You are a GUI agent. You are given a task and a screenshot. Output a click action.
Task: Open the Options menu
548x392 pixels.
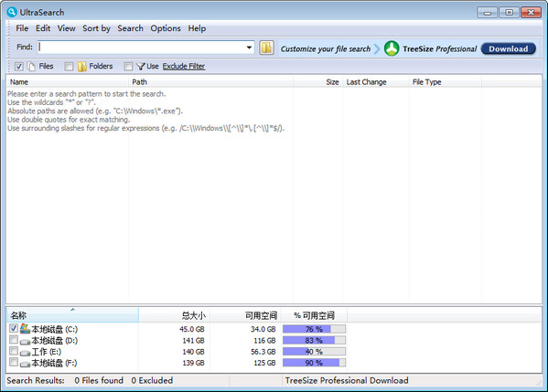coord(166,28)
